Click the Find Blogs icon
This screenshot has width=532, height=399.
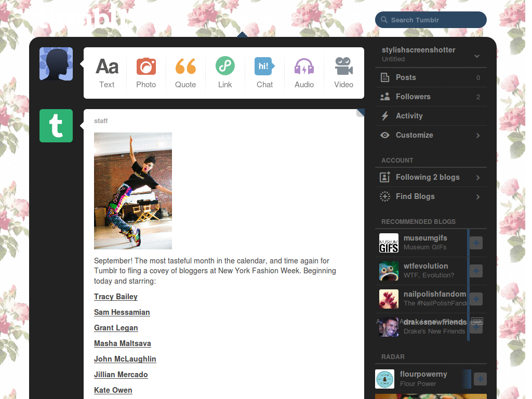pos(385,196)
